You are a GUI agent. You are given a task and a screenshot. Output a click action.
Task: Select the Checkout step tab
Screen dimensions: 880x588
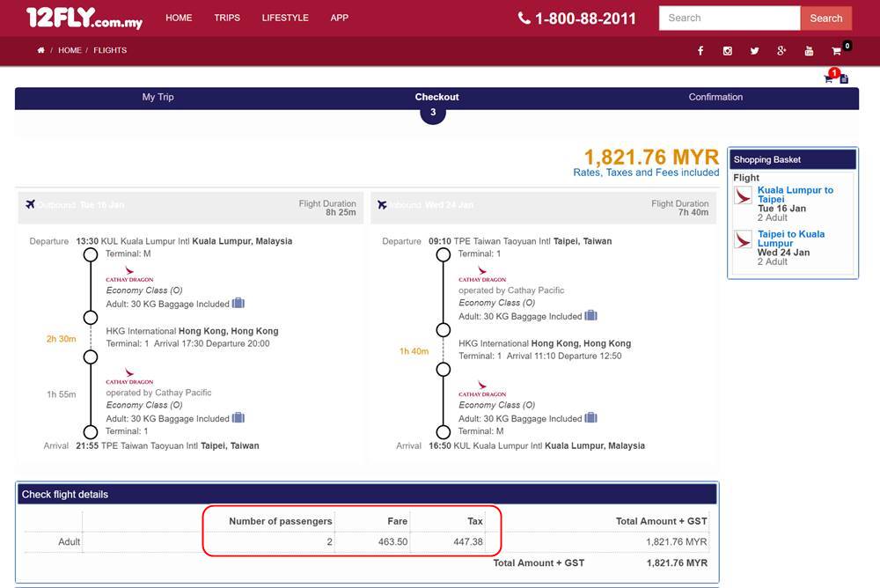click(436, 97)
